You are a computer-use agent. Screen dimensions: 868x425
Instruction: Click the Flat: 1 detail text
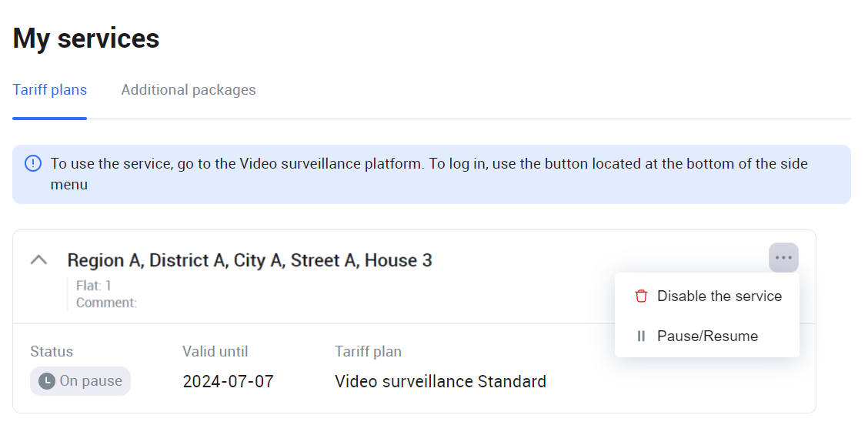click(x=94, y=286)
